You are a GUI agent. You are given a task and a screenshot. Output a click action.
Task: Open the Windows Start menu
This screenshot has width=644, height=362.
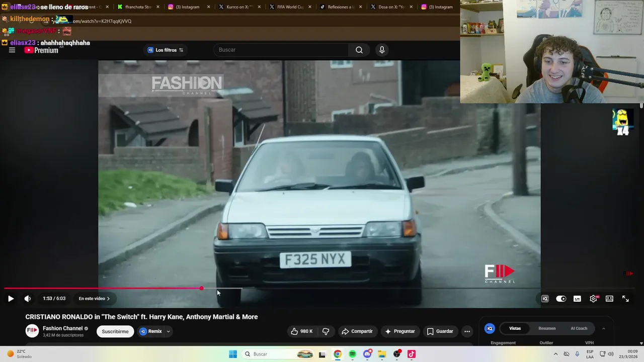point(233,354)
